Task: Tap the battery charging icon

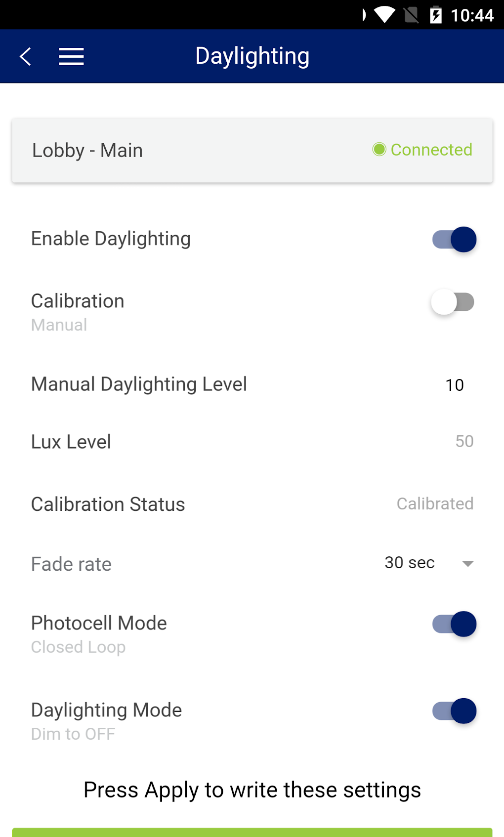Action: click(x=435, y=15)
